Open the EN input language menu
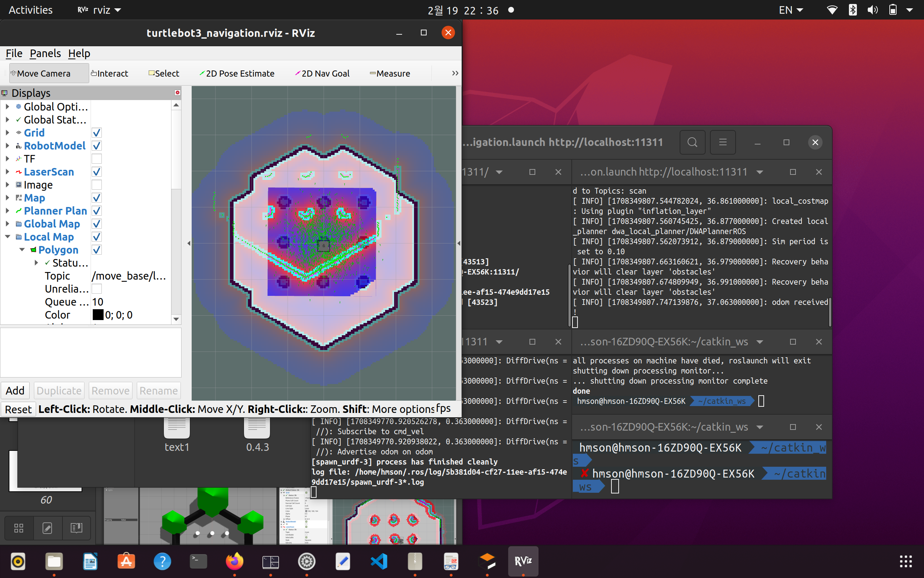Viewport: 924px width, 578px height. pos(791,10)
